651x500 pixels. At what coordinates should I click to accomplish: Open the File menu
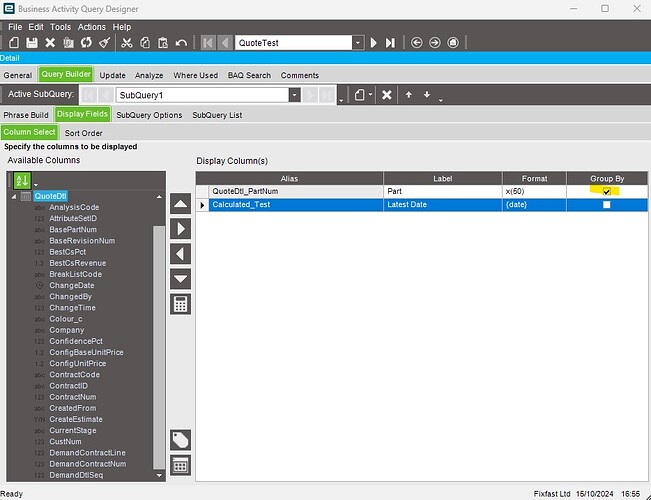coord(15,27)
